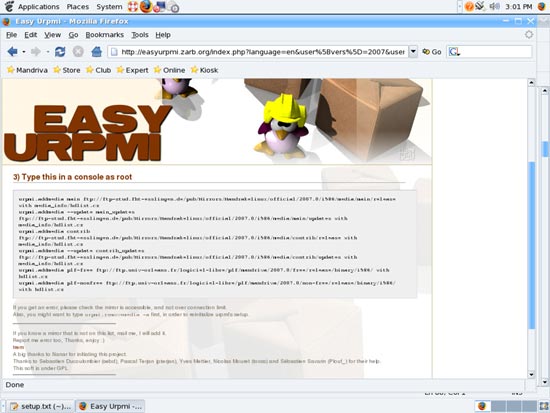Image resolution: width=550 pixels, height=413 pixels.
Task: Click the orange update notifier tray icon
Action: tap(469, 6)
